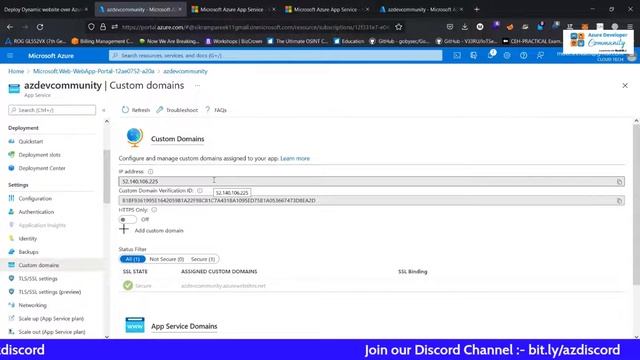Image resolution: width=640 pixels, height=360 pixels.
Task: Open the Education bookmark
Action: point(350,41)
